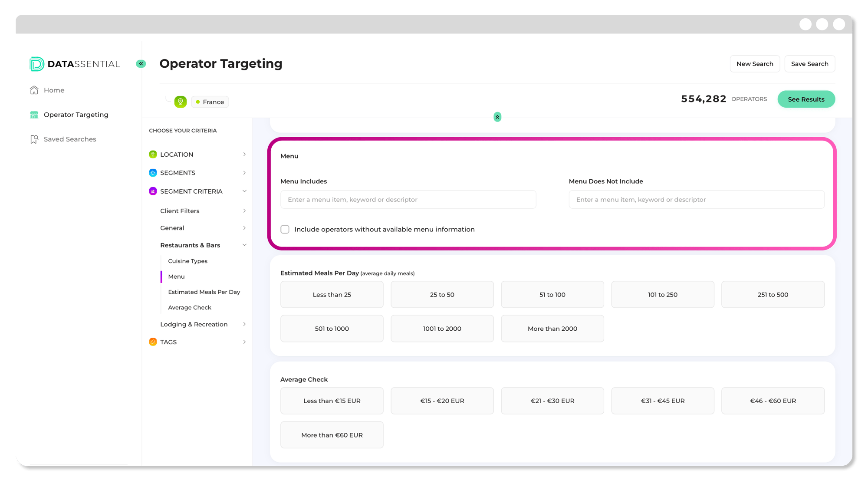The image size is (868, 487).
Task: Click the Save Search button
Action: pyautogui.click(x=809, y=64)
